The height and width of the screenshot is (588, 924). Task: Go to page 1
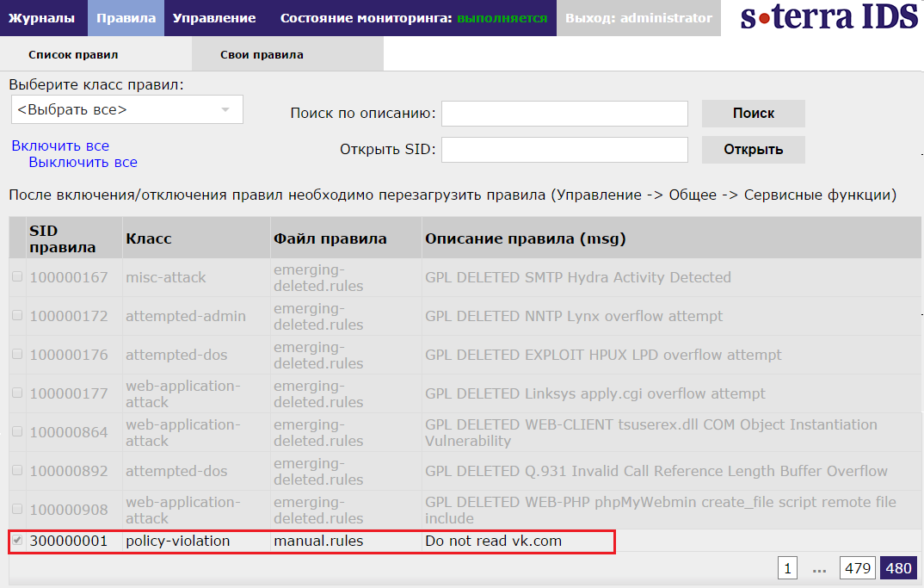(787, 568)
